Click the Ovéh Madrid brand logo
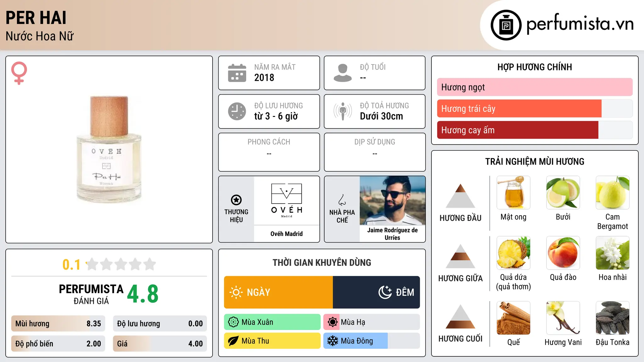 [286, 200]
